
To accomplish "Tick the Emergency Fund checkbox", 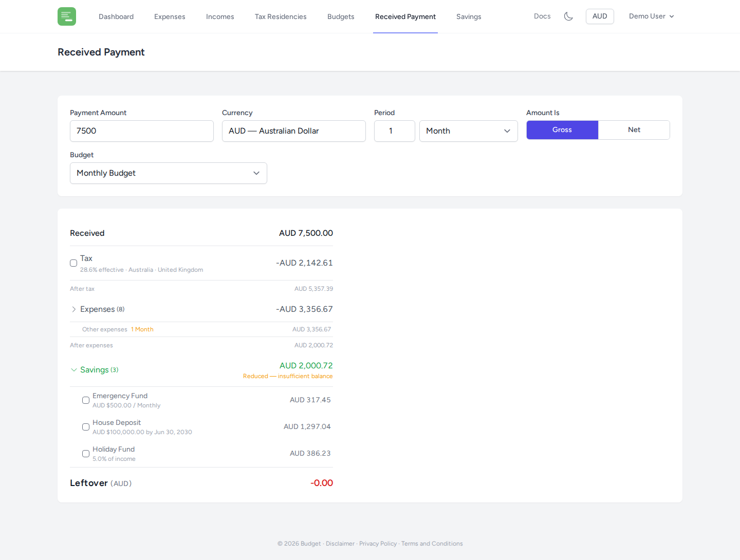I will (x=86, y=400).
